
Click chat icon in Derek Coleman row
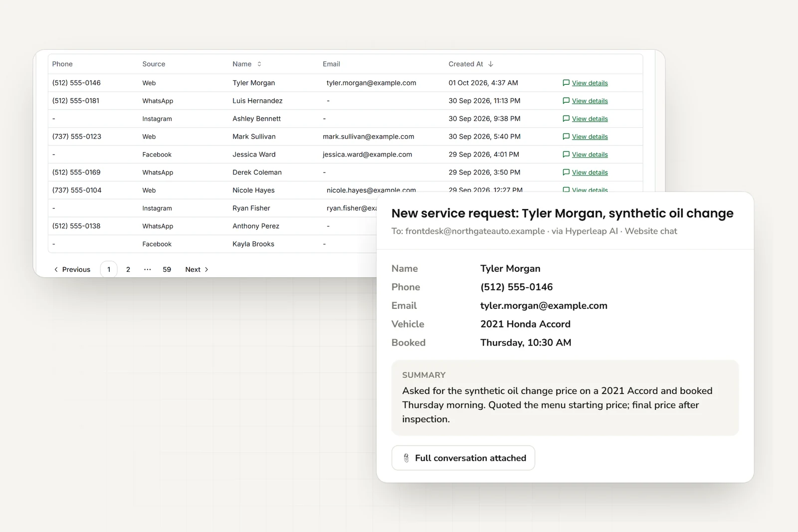point(566,173)
